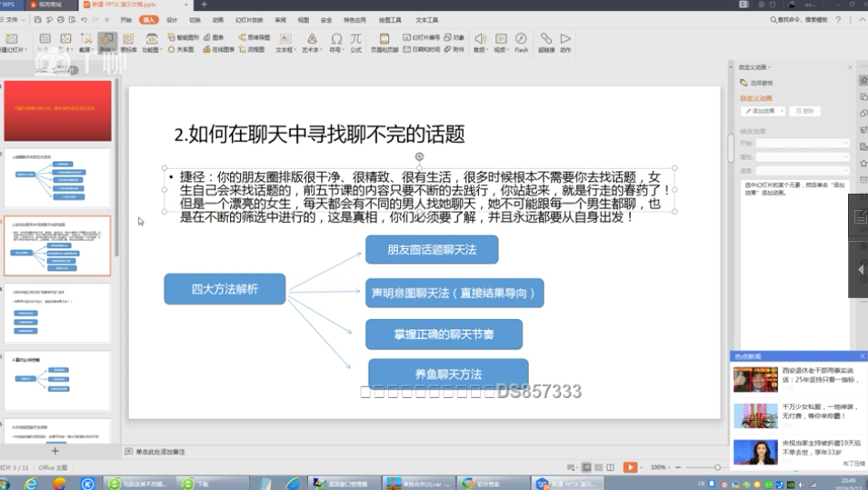868x490 pixels.
Task: Switch to reading view in status bar
Action: [x=610, y=467]
